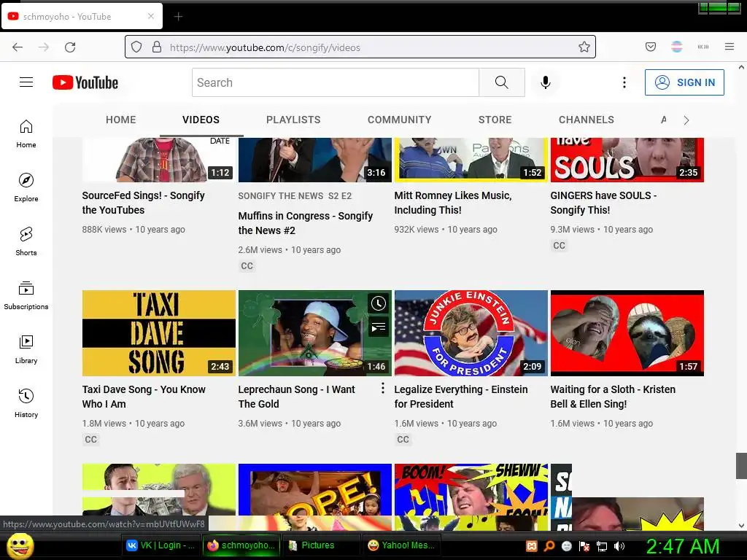The height and width of the screenshot is (560, 747).
Task: Click the YouTube search field
Action: (x=336, y=82)
